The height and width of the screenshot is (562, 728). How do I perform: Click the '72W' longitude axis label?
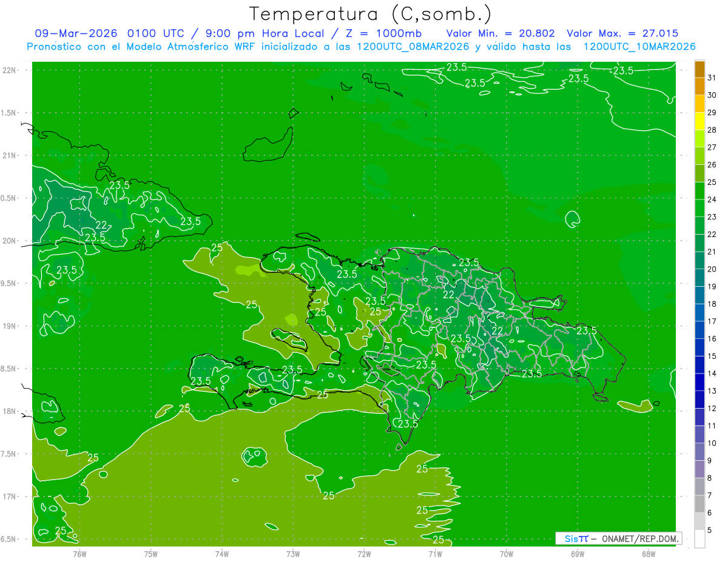coord(364,554)
